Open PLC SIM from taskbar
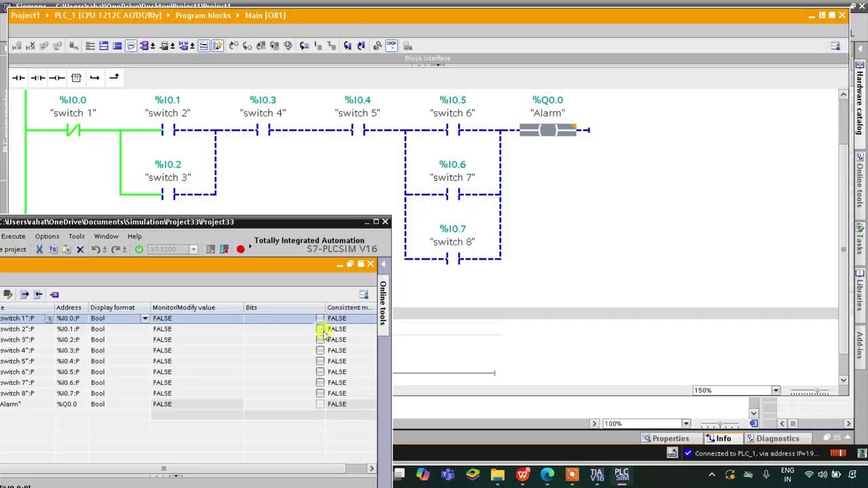868x488 pixels. click(x=622, y=474)
